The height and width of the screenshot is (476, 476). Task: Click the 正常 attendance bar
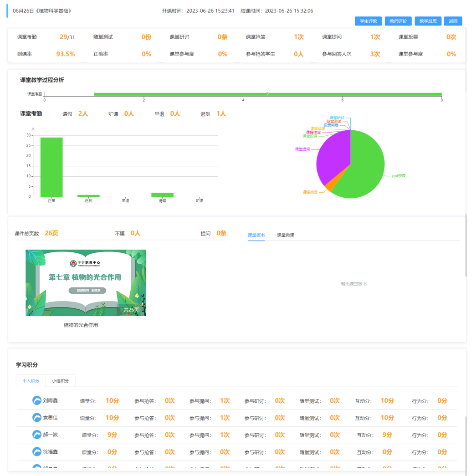click(51, 167)
